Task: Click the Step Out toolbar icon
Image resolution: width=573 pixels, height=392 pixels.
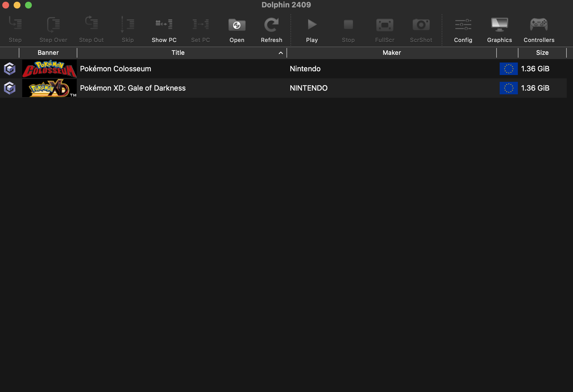Action: (91, 23)
